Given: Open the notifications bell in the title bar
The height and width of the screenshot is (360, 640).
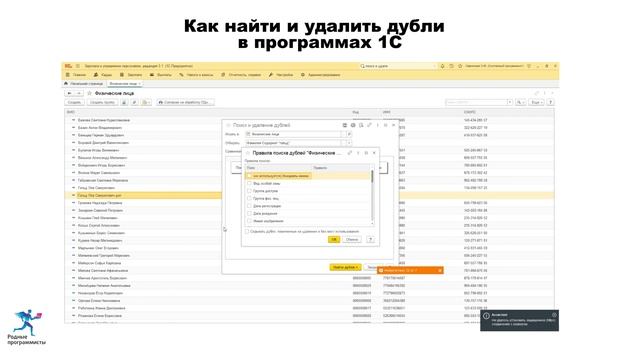Looking at the screenshot, I should click(x=442, y=66).
